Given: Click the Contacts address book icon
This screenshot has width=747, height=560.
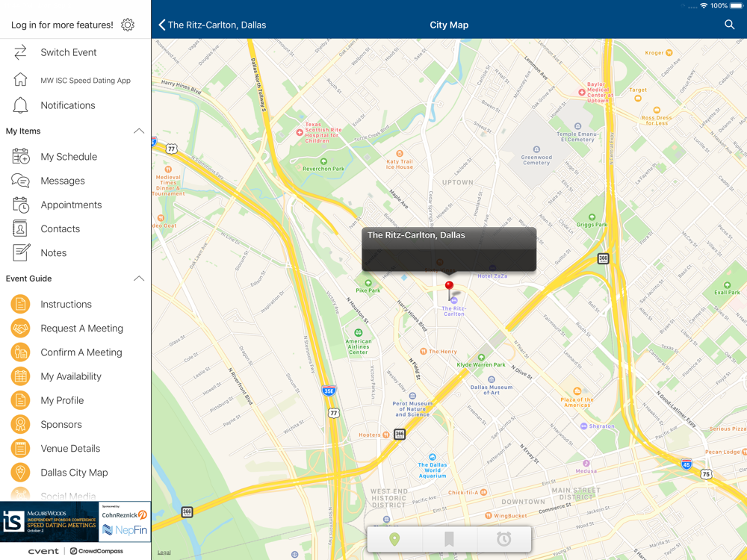Looking at the screenshot, I should tap(20, 228).
